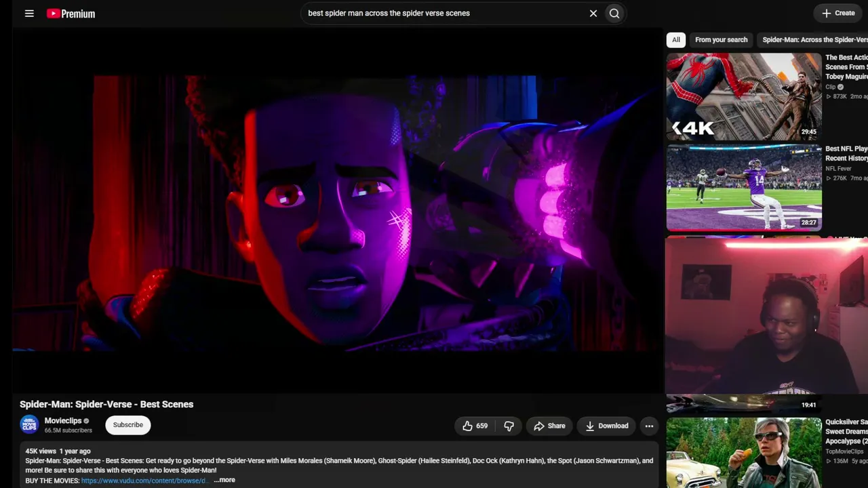Open the Best Action Scenes video title
Screen dimensions: 868x488
coord(846,67)
